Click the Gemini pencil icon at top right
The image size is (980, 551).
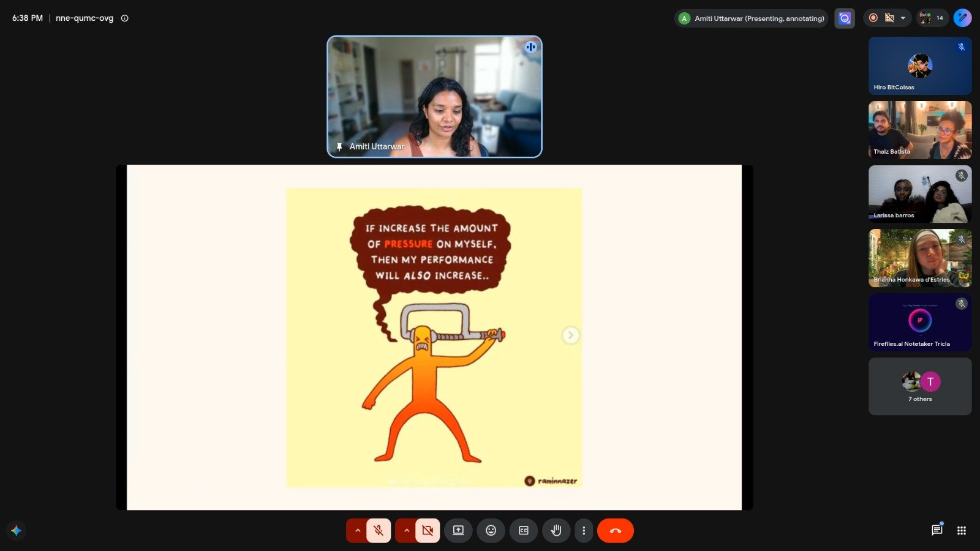pos(962,18)
